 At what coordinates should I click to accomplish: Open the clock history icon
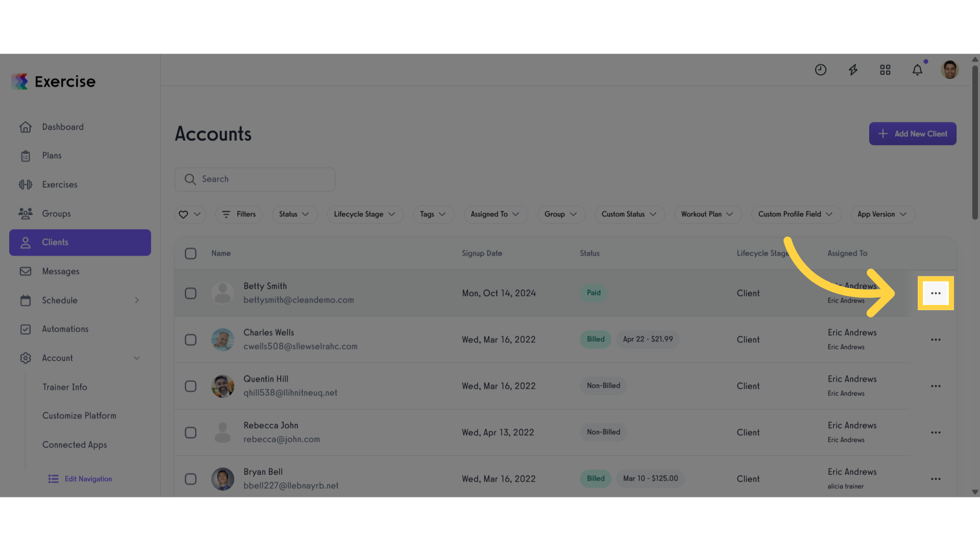(820, 70)
